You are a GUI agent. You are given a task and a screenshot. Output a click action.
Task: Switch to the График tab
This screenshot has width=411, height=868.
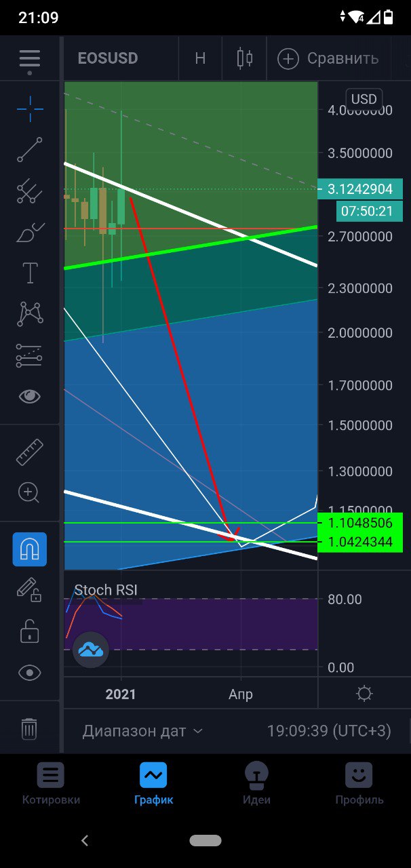[153, 784]
